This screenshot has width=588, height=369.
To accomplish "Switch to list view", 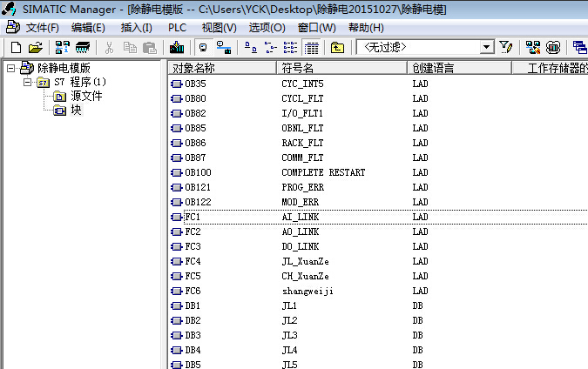I will point(290,48).
